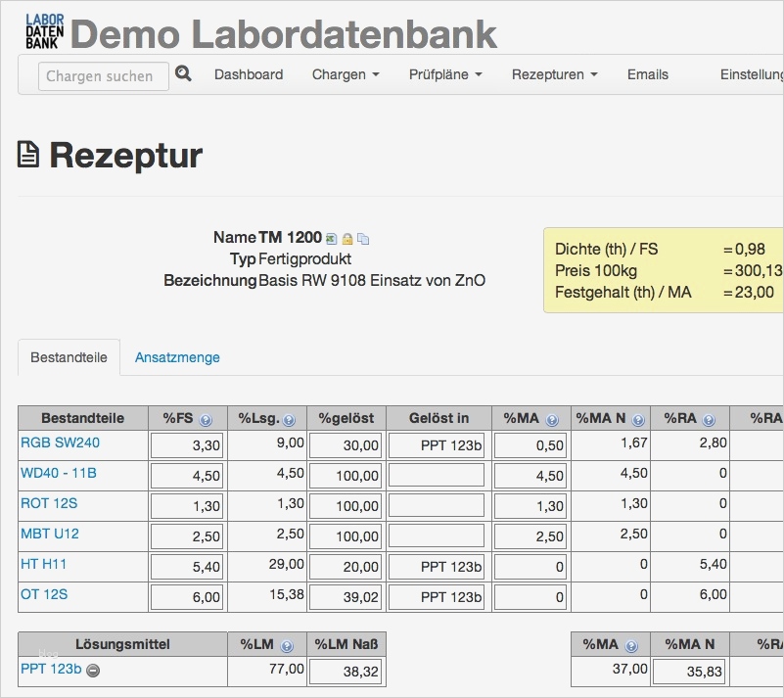
Task: Click the %MA field for WD40 - 11B
Action: tap(530, 476)
